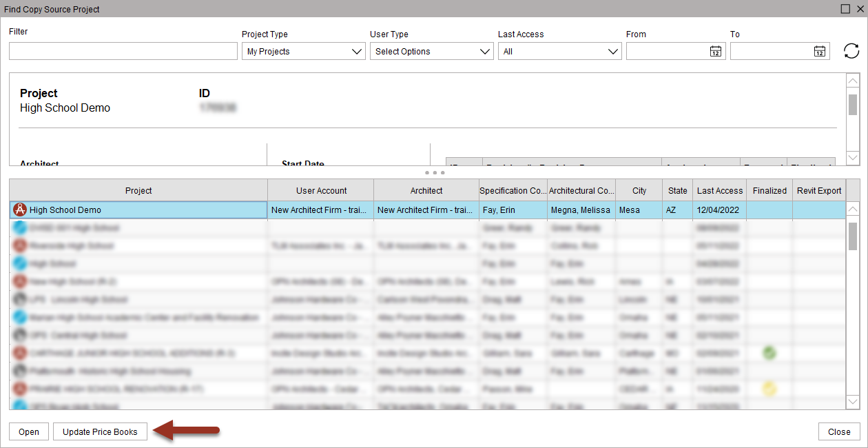Click inside the Filter input field

(x=123, y=50)
